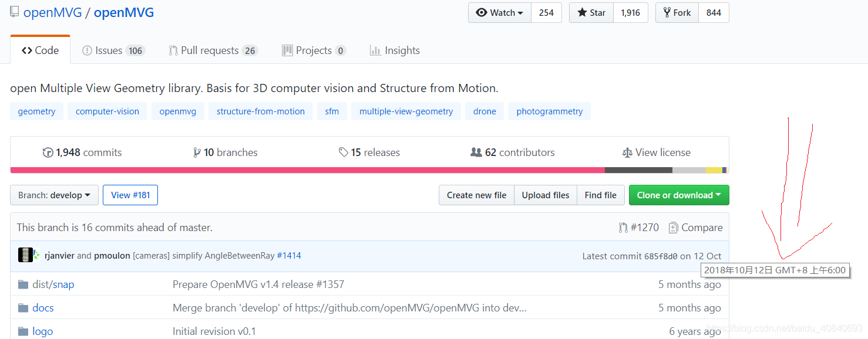This screenshot has width=868, height=339.
Task: Open the Compare link
Action: pos(695,228)
